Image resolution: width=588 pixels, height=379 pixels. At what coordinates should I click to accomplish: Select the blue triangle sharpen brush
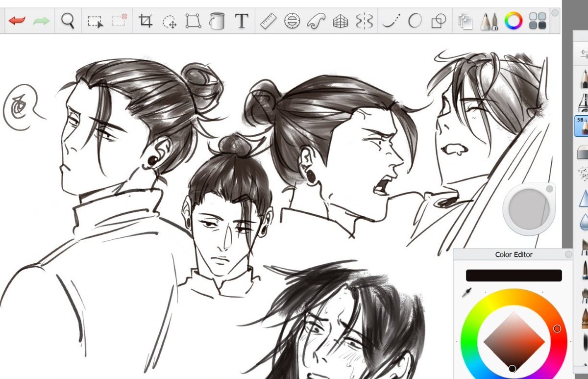[584, 198]
